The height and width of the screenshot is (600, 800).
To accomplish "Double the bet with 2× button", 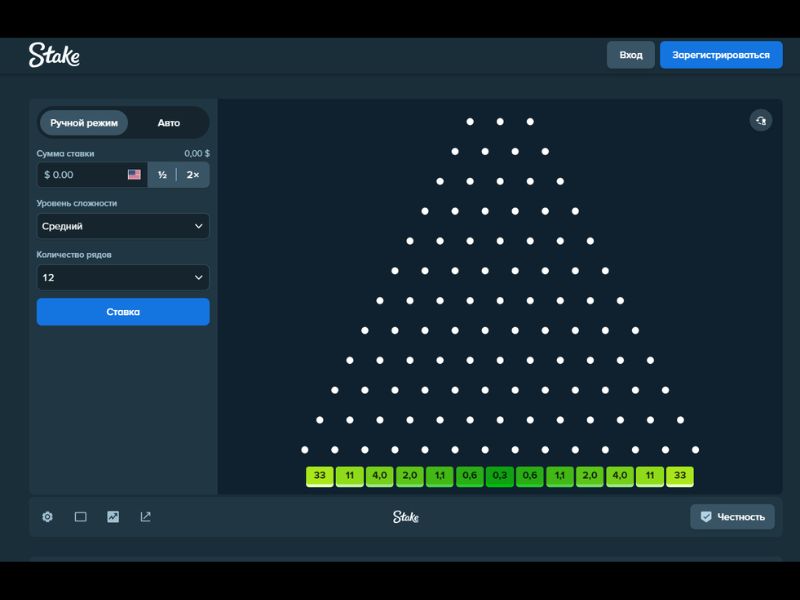I will pos(193,175).
